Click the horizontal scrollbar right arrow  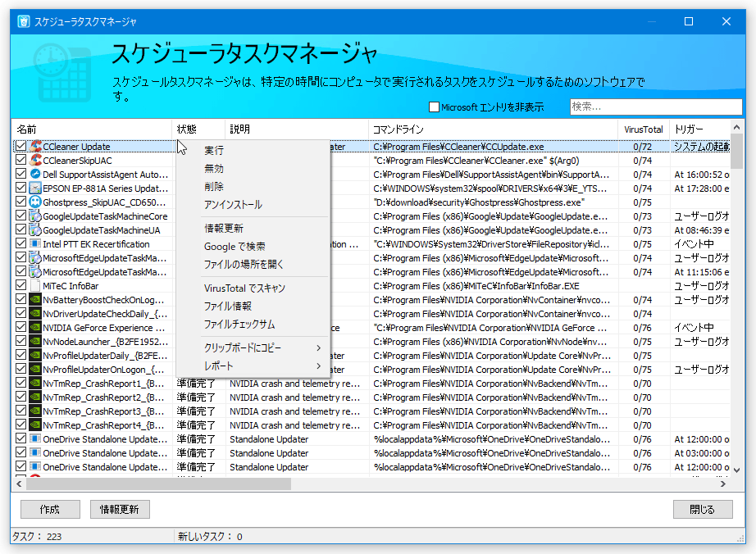coord(722,484)
